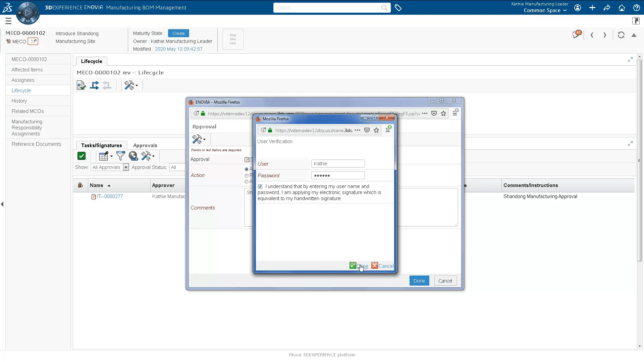This screenshot has width=644, height=362.
Task: Click the Password input field
Action: 338,175
